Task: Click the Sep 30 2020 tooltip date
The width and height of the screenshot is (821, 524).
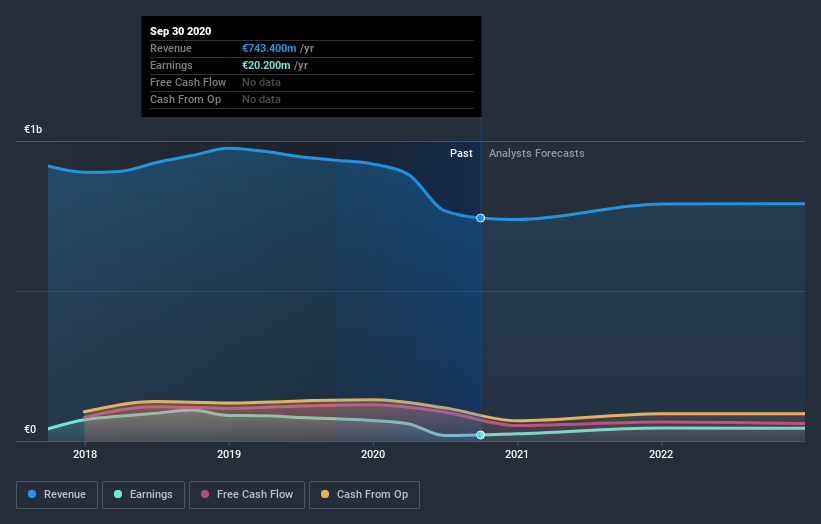Action: (x=181, y=31)
